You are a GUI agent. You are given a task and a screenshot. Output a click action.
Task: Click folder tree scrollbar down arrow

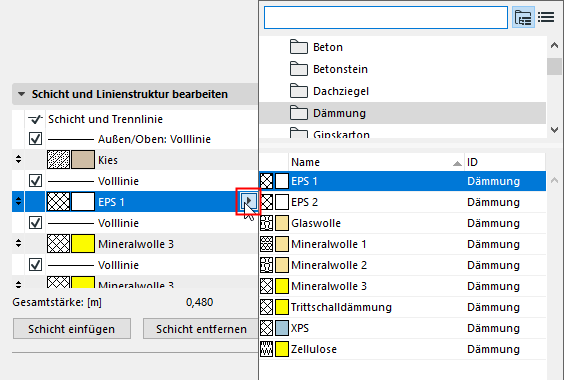tap(554, 130)
